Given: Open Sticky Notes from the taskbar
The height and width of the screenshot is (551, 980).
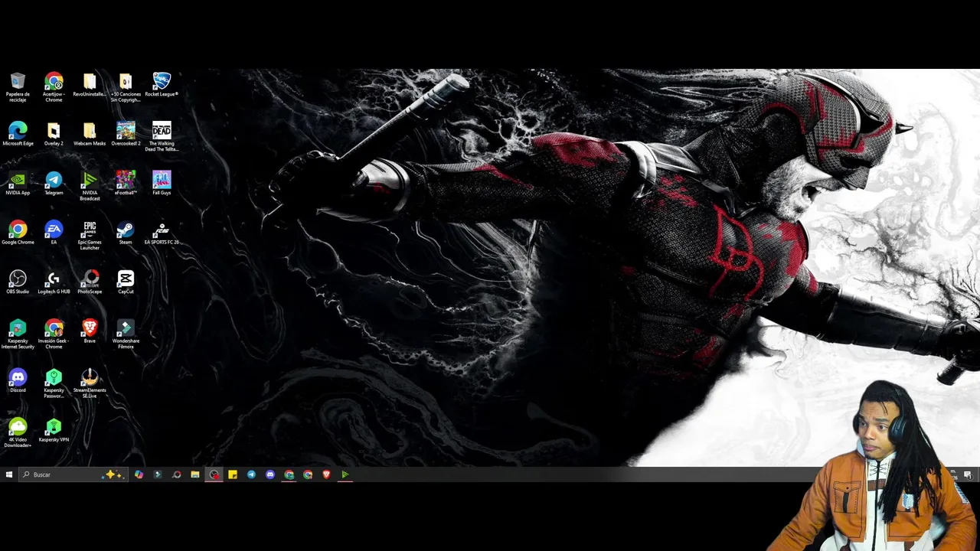Looking at the screenshot, I should coord(233,474).
